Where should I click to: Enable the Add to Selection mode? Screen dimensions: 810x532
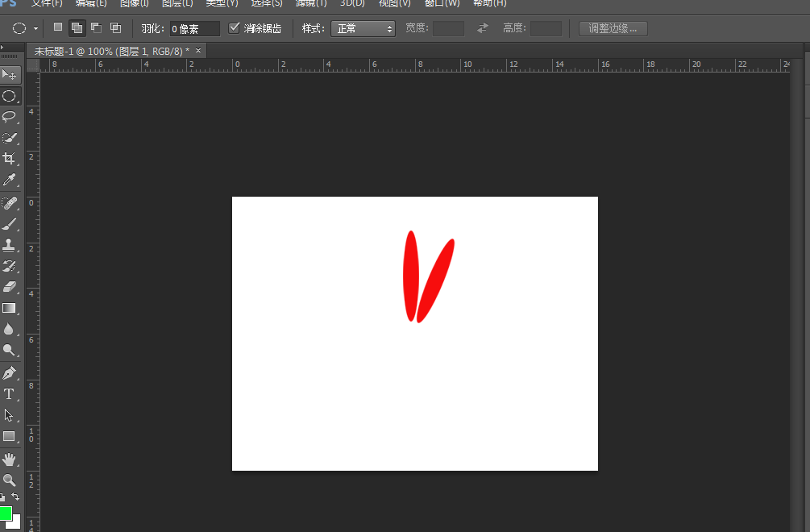coord(77,27)
